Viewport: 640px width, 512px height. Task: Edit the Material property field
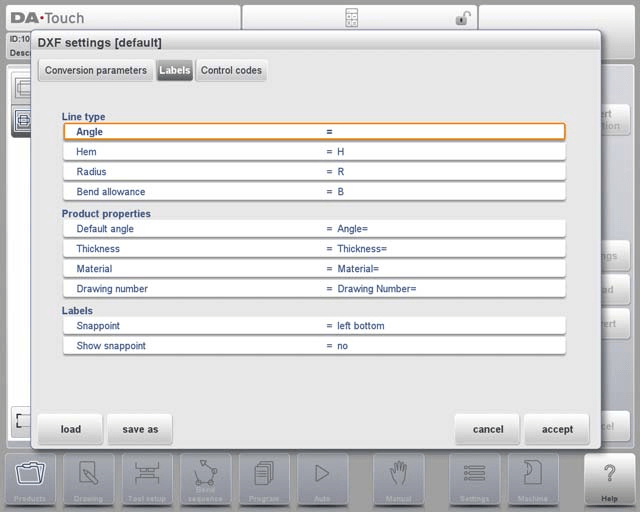(x=314, y=269)
